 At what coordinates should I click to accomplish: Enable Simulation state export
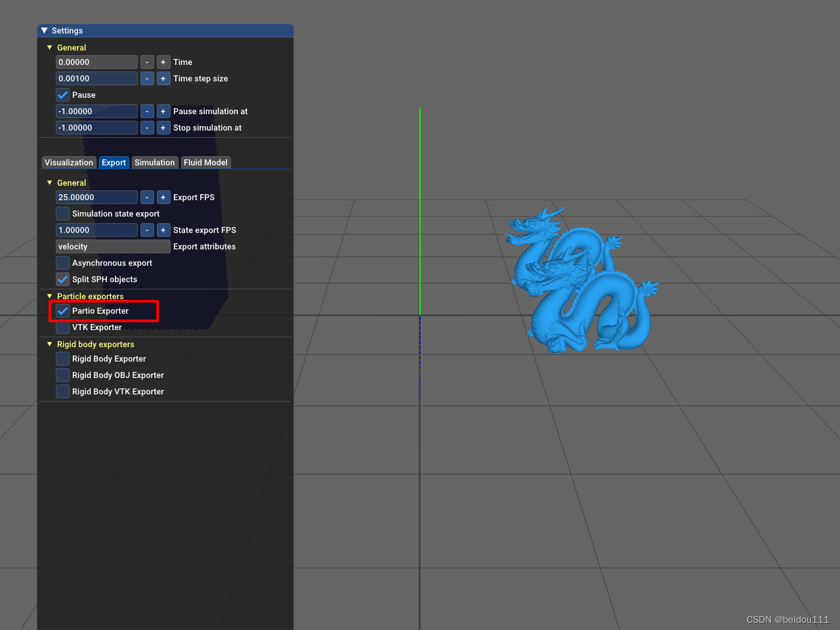[x=62, y=214]
